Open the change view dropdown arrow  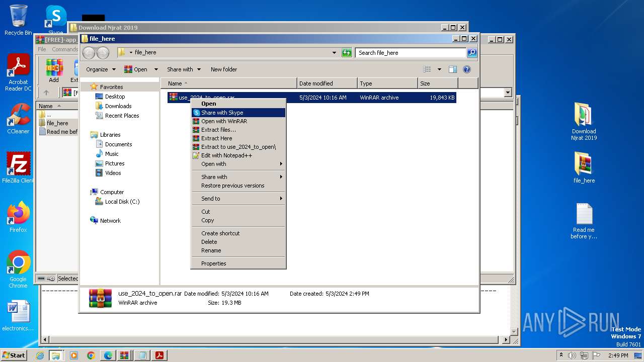click(439, 69)
